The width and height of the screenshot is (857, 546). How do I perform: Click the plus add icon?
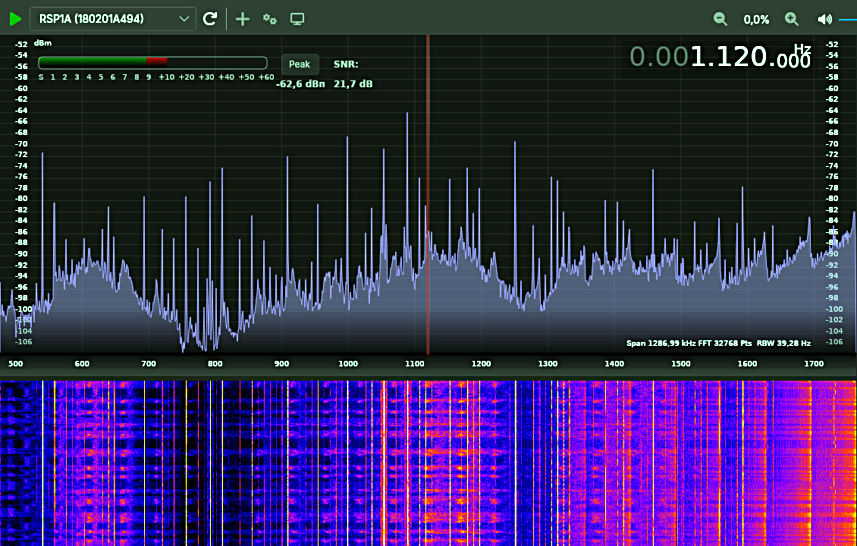point(243,19)
